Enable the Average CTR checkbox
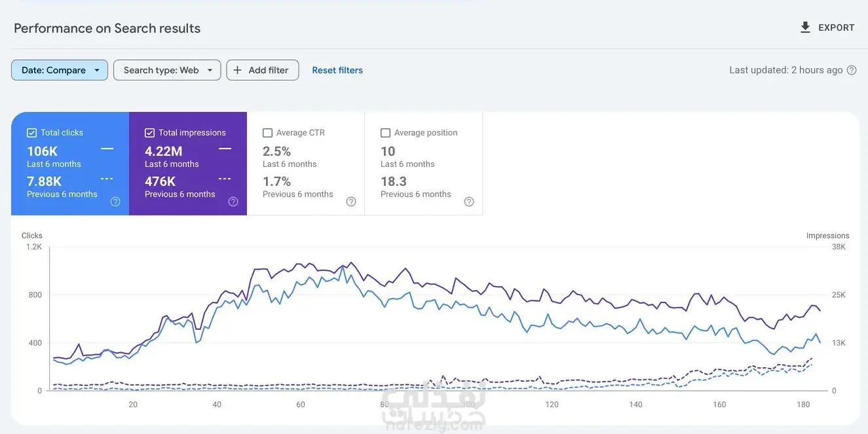The height and width of the screenshot is (434, 868). [267, 133]
